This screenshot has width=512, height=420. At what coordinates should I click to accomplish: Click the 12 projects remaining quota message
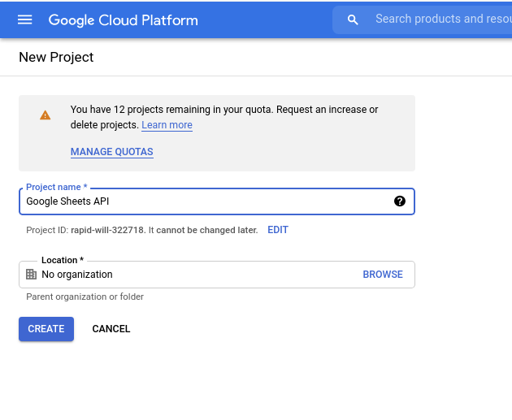[224, 117]
